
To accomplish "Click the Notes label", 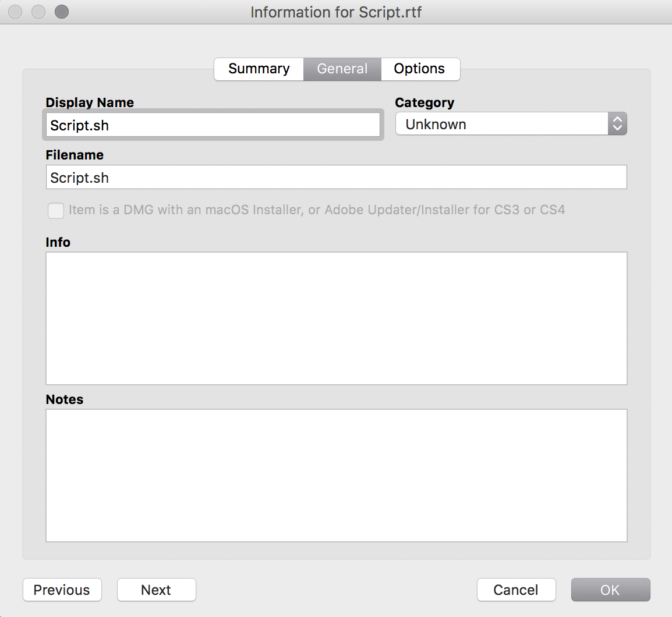I will 64,399.
